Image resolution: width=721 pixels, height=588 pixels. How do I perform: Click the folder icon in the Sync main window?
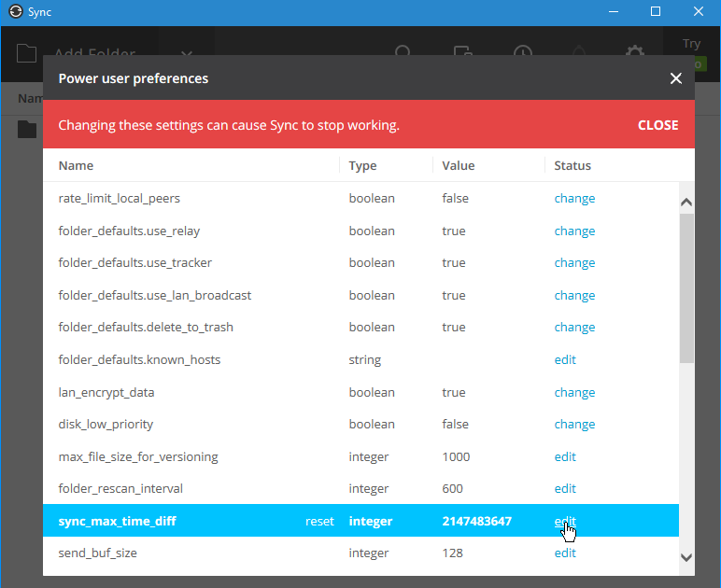pos(27,129)
